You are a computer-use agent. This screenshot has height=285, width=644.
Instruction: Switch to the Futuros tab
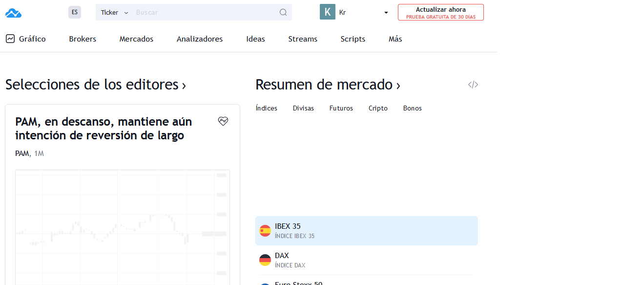(x=341, y=108)
